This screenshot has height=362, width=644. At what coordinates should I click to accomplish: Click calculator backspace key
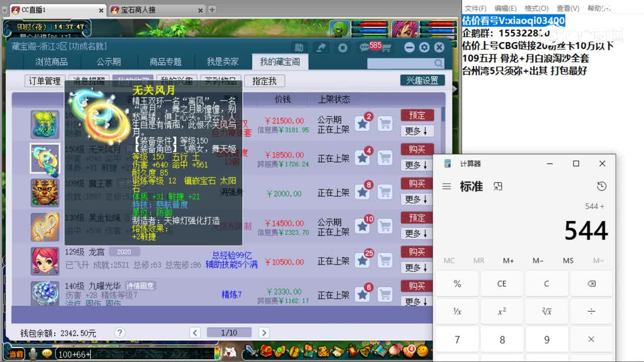pos(592,284)
